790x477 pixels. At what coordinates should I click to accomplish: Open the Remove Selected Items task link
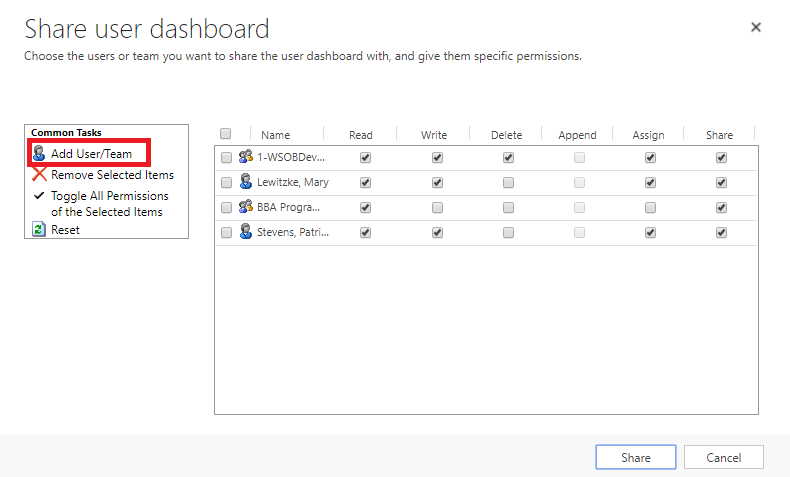112,174
